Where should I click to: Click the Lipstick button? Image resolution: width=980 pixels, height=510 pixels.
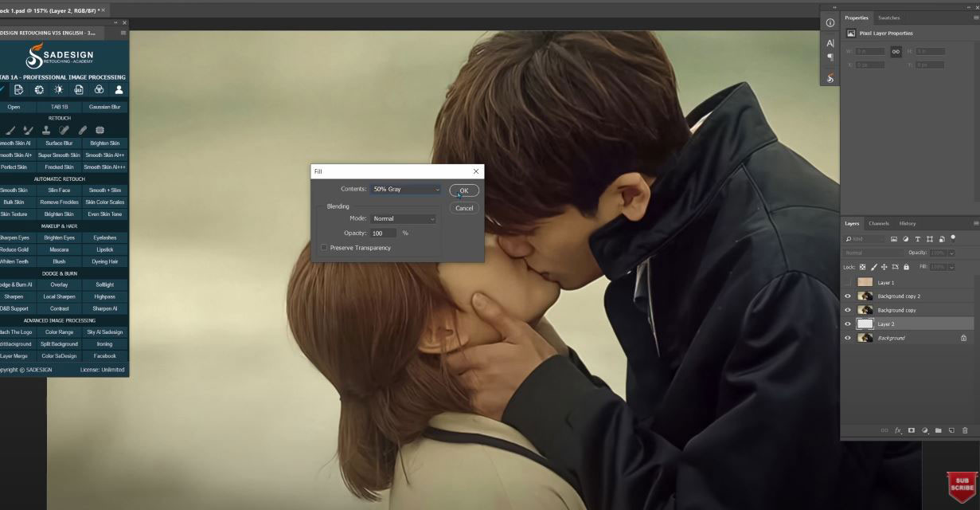point(104,249)
